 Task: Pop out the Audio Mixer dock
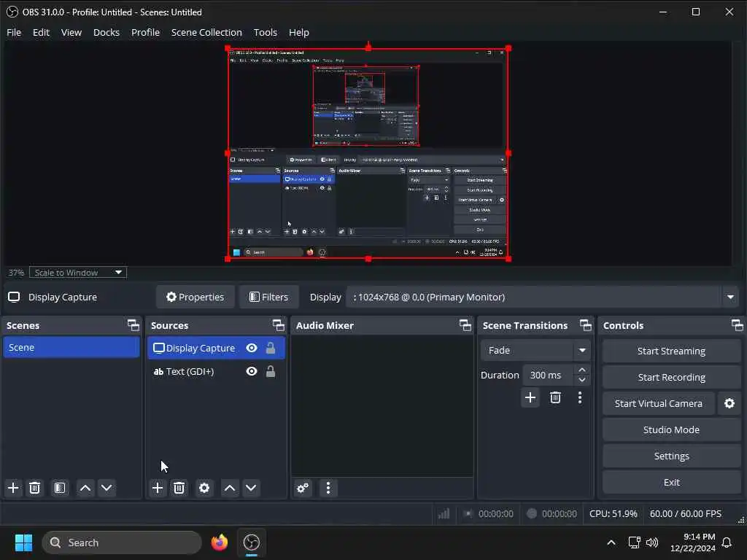pyautogui.click(x=465, y=325)
